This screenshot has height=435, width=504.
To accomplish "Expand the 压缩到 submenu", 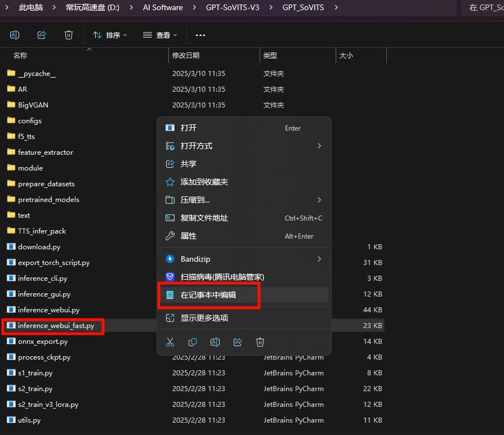I will tap(319, 200).
